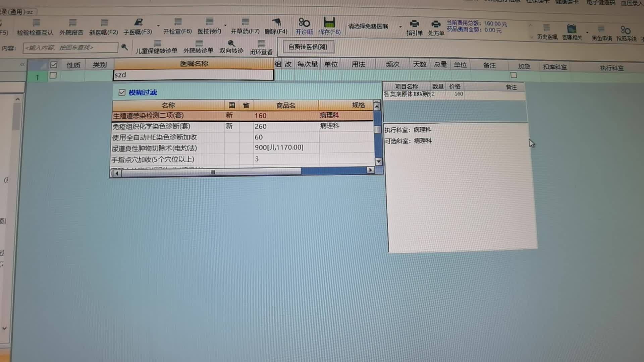Viewport: 644px width, 362px height.
Task: Select 尿道良性肿物切除术(电灼法) row
Action: click(x=243, y=148)
